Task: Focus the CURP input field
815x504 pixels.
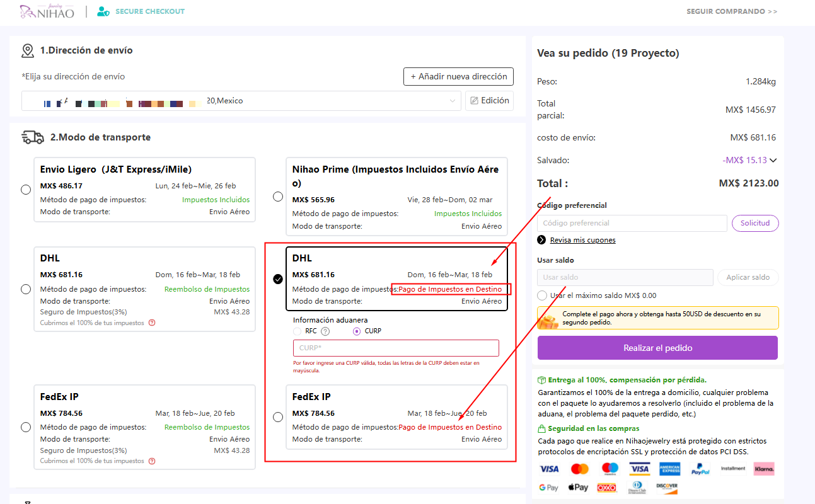Action: (x=396, y=348)
